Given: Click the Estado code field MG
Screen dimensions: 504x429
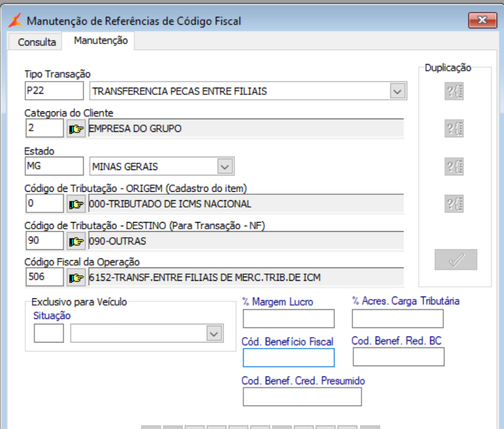Looking at the screenshot, I should click(x=55, y=166).
